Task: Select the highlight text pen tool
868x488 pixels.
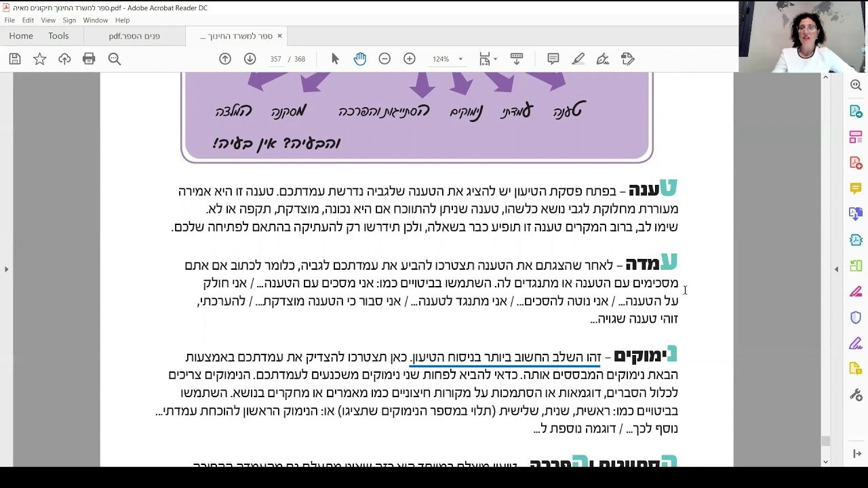Action: point(578,59)
